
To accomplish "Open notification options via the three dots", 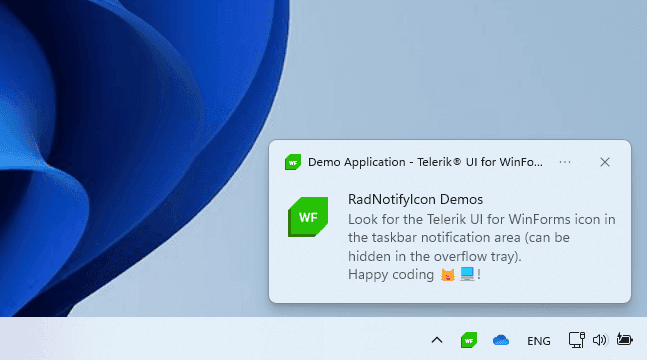I will (x=565, y=162).
